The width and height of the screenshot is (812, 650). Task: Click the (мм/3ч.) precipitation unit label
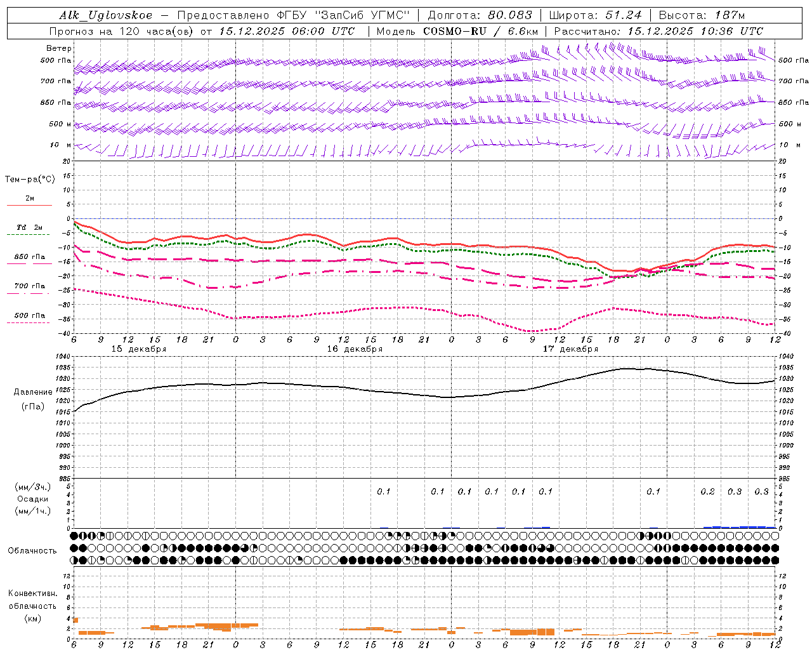click(33, 487)
